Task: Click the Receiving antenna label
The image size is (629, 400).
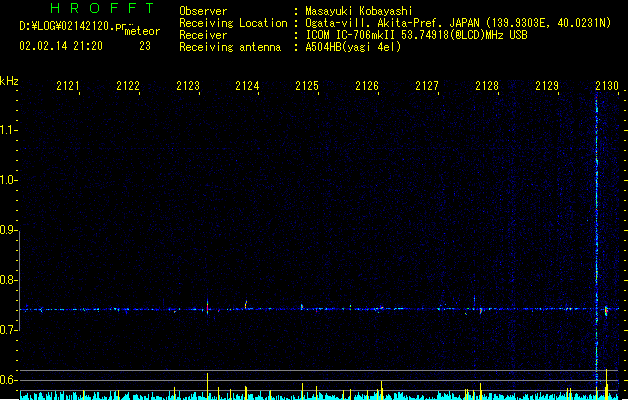Action: pos(230,47)
